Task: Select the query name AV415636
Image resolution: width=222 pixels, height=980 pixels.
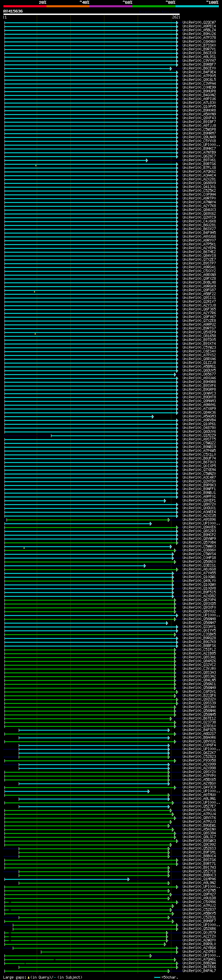Action: tap(13, 11)
